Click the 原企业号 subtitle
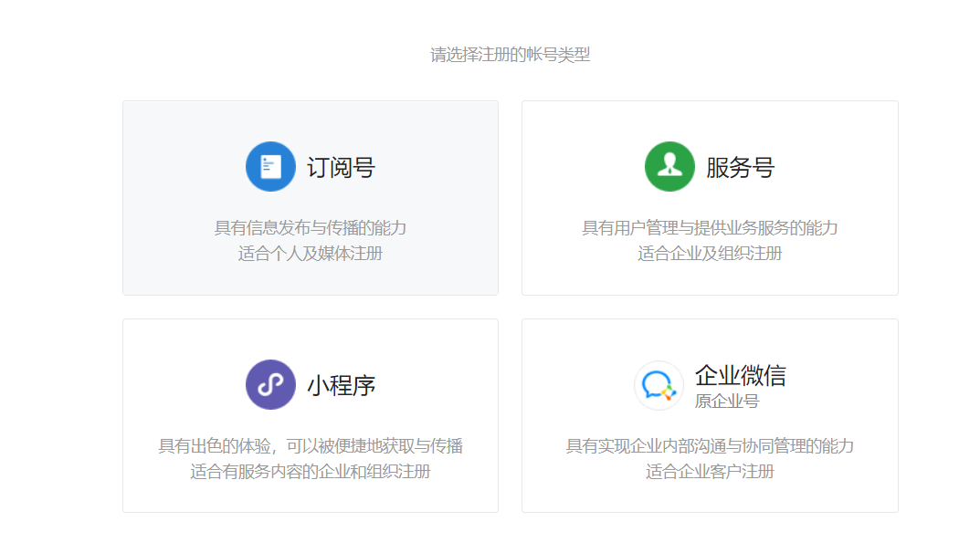Image resolution: width=980 pixels, height=553 pixels. (x=726, y=402)
